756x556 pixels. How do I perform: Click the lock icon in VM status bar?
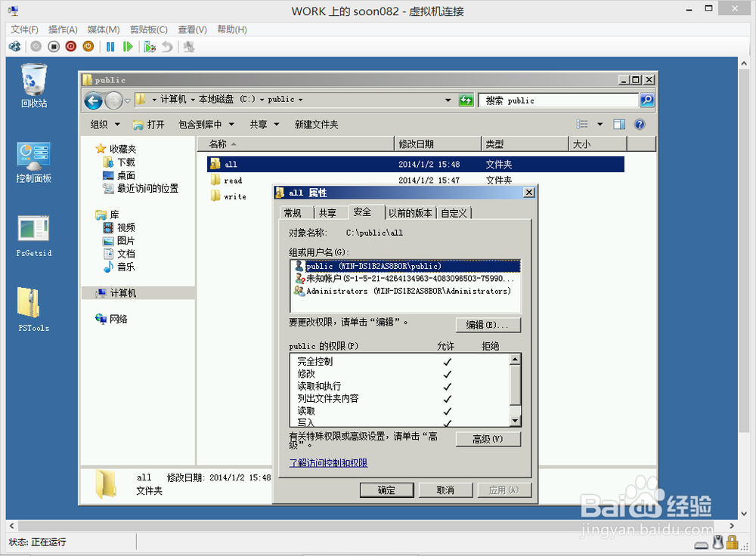(733, 542)
